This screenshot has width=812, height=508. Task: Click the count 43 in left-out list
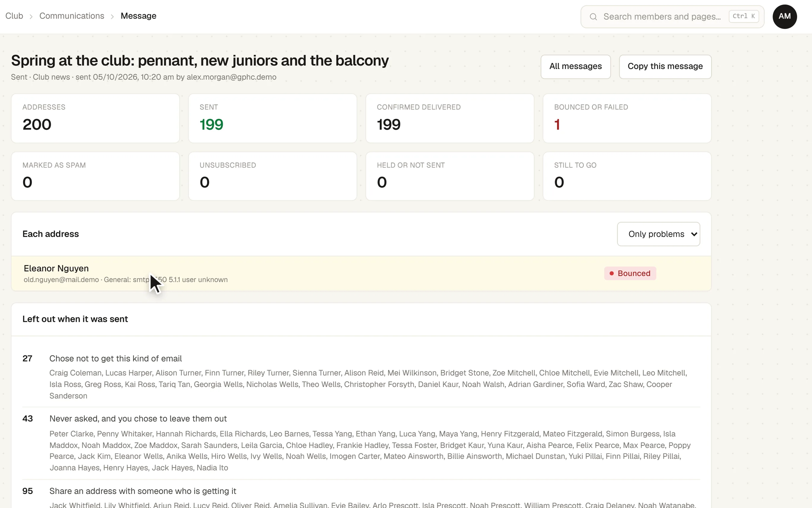click(x=27, y=419)
